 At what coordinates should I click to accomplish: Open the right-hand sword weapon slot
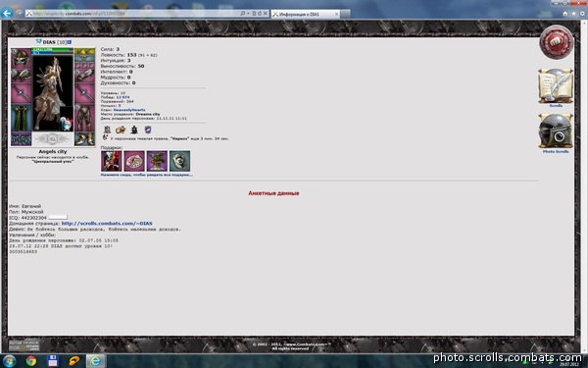84,93
